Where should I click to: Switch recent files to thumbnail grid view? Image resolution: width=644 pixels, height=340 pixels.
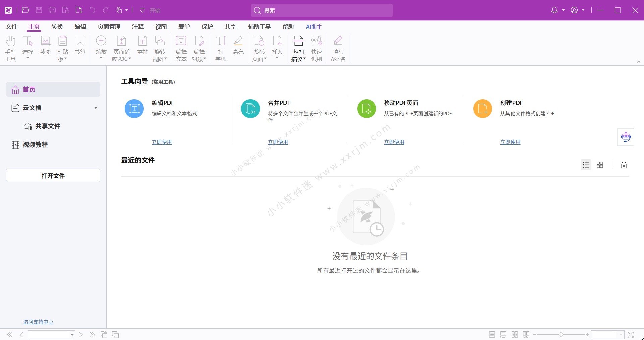point(600,165)
